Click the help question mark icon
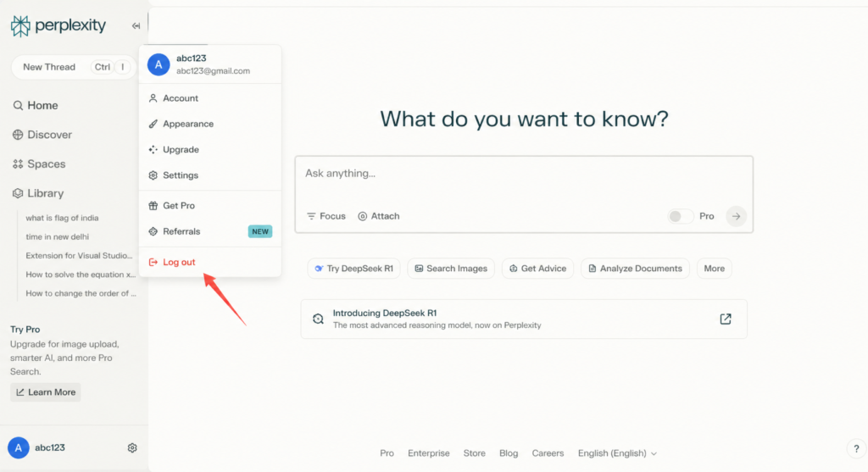The width and height of the screenshot is (868, 472). 854,448
